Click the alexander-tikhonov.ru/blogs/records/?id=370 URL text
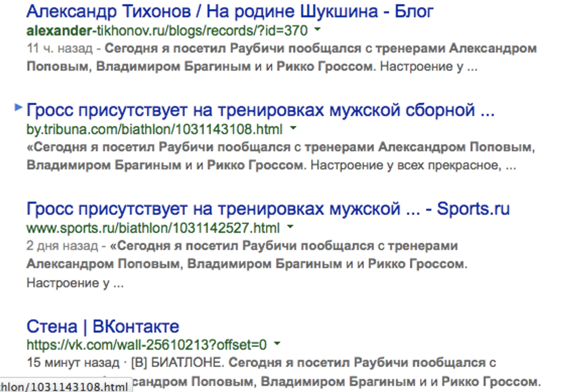Image resolution: width=566 pixels, height=392 pixels. pyautogui.click(x=167, y=30)
